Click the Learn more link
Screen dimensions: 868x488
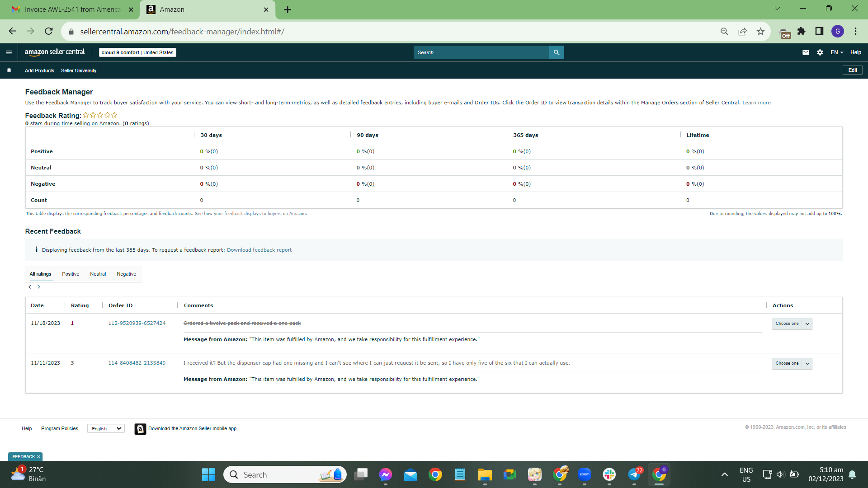pos(756,103)
